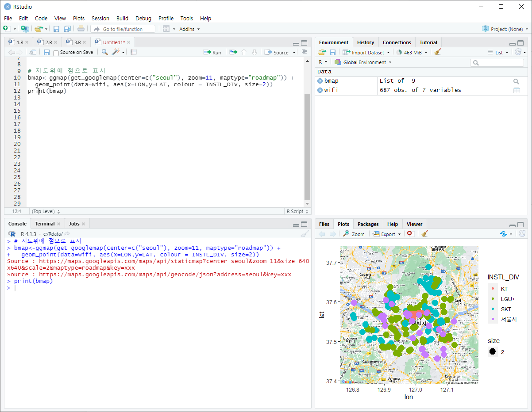Open recent files dropdown arrow
The height and width of the screenshot is (412, 532).
(x=46, y=29)
